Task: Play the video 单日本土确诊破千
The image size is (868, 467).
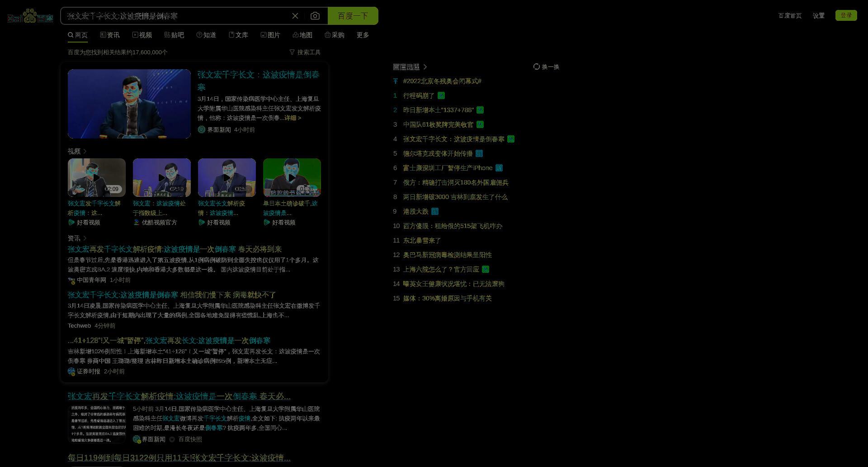Action: (292, 177)
